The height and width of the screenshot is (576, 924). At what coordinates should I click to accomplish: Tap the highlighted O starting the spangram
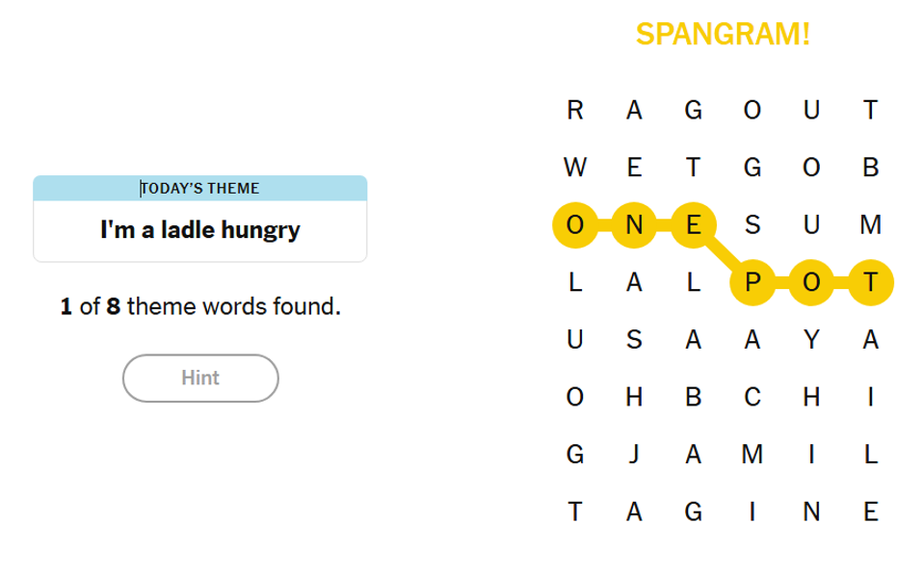575,225
